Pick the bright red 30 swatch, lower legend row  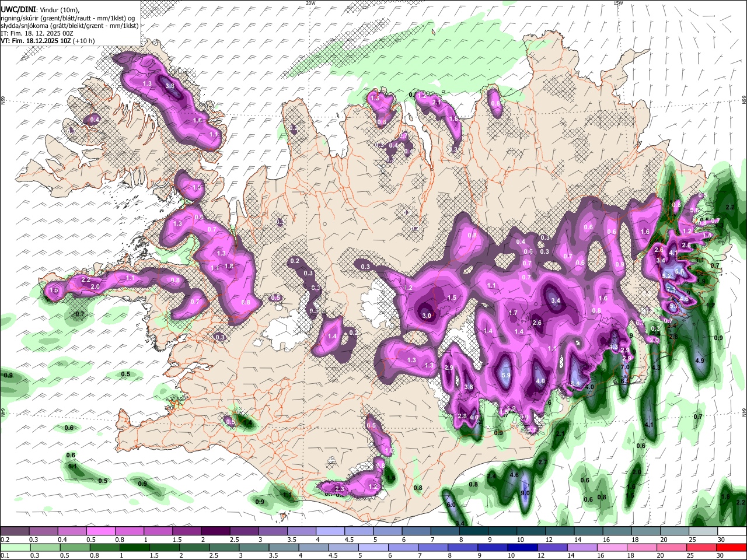[730, 547]
